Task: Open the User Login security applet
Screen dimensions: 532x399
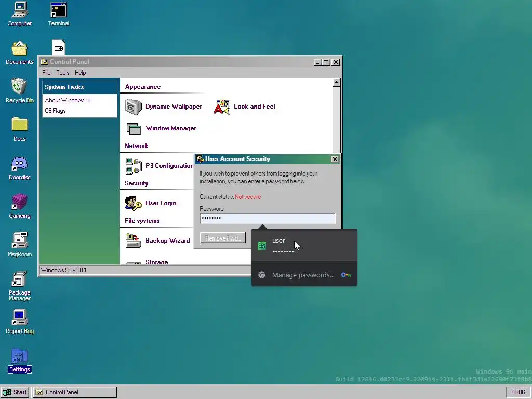Action: tap(151, 203)
